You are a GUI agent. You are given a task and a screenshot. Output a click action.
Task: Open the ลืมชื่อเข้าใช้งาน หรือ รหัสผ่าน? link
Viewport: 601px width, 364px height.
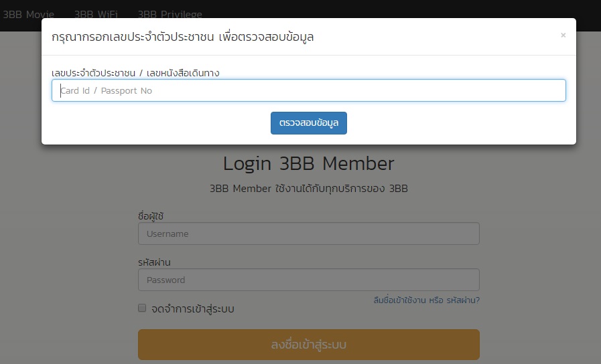tap(427, 300)
